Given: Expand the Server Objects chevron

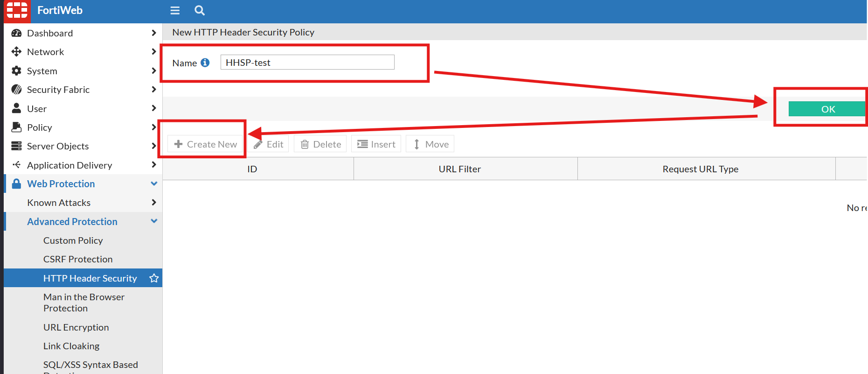Looking at the screenshot, I should (x=154, y=146).
